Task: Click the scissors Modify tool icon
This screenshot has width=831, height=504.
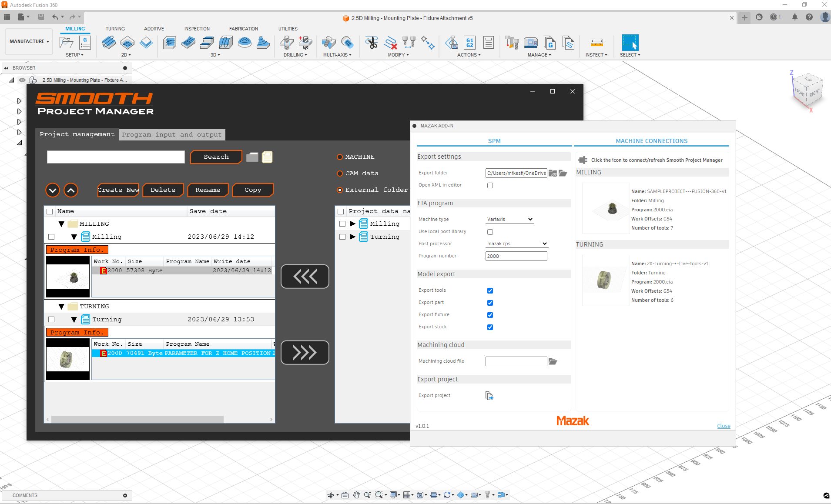Action: click(372, 43)
